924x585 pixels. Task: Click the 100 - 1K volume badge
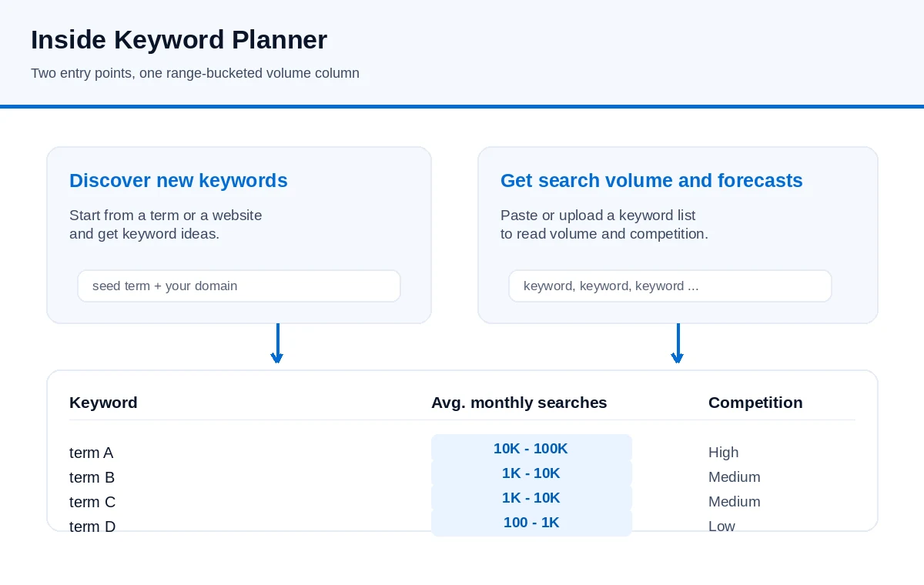[x=531, y=523]
